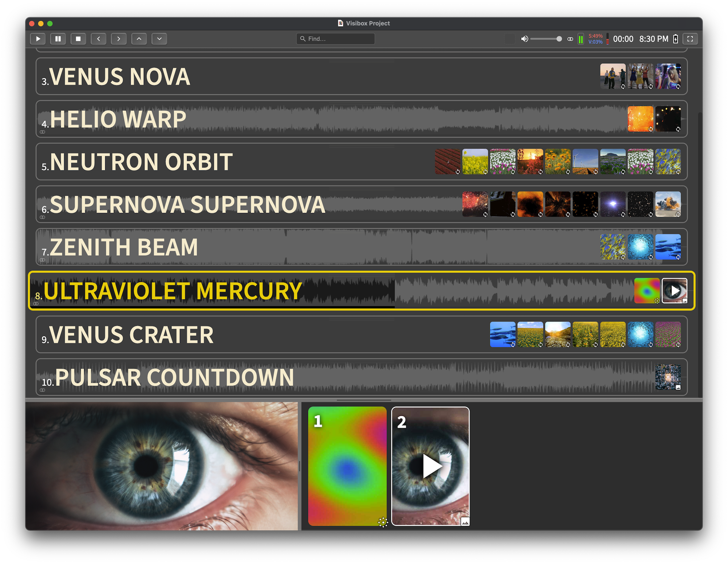Toggle the link icon under HELIO WARP number
This screenshot has width=728, height=564.
point(43,132)
